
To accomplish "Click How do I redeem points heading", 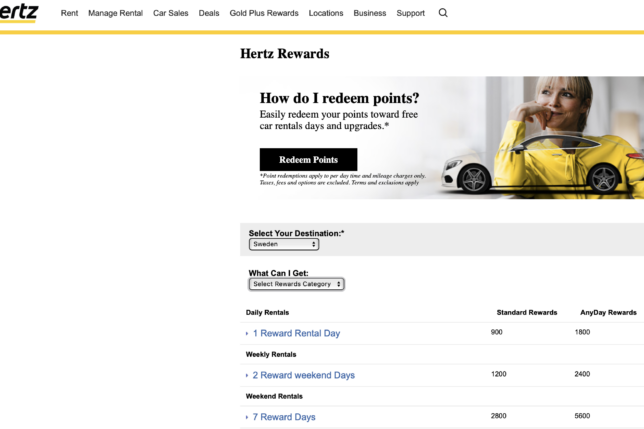I will pyautogui.click(x=339, y=98).
